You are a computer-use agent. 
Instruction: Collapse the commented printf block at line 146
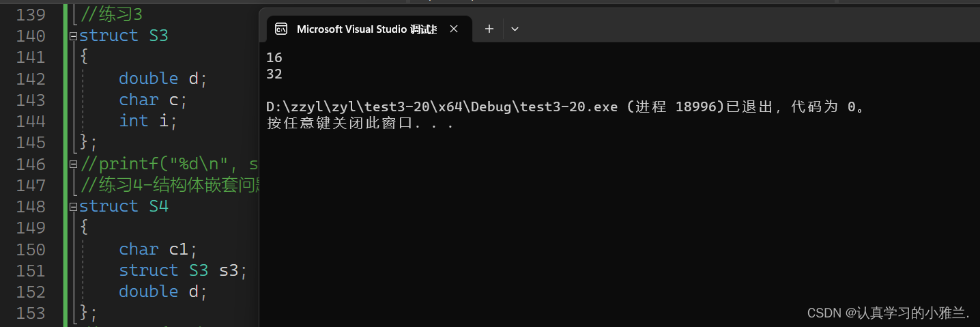73,165
